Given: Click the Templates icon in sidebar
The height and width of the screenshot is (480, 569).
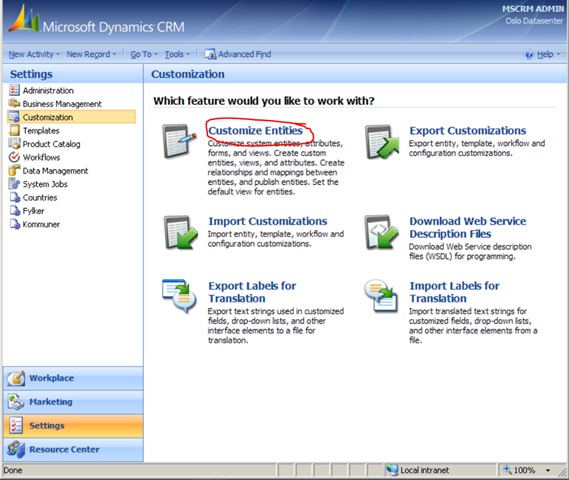Looking at the screenshot, I should click(x=15, y=130).
